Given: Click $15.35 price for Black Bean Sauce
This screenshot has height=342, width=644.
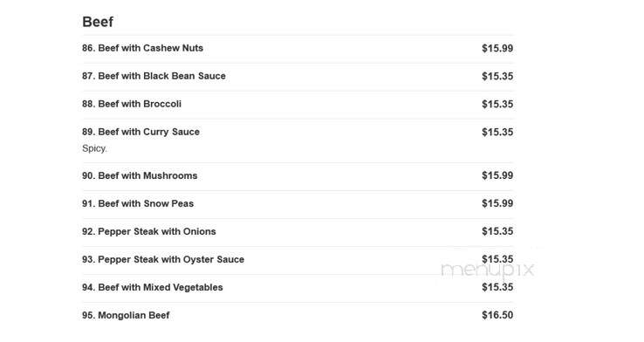Looking at the screenshot, I should tap(497, 76).
